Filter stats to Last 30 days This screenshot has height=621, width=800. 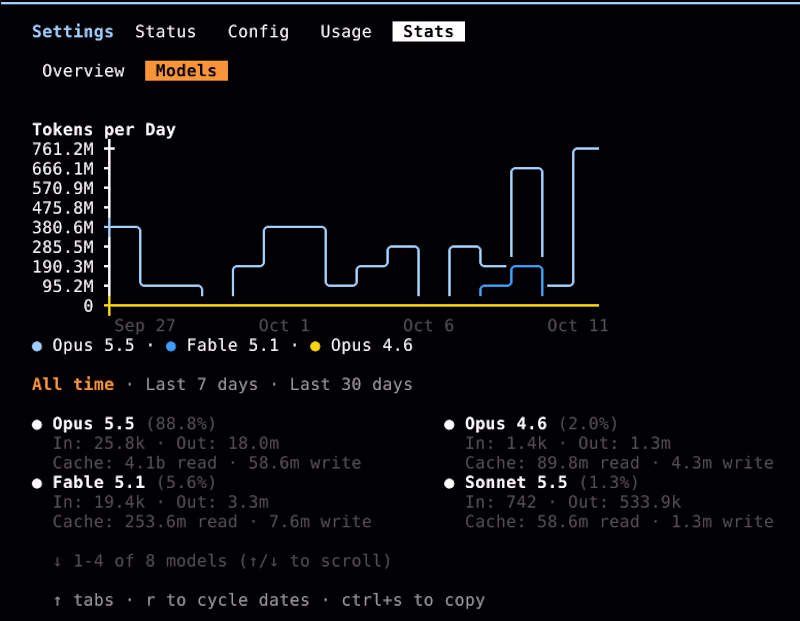(351, 384)
